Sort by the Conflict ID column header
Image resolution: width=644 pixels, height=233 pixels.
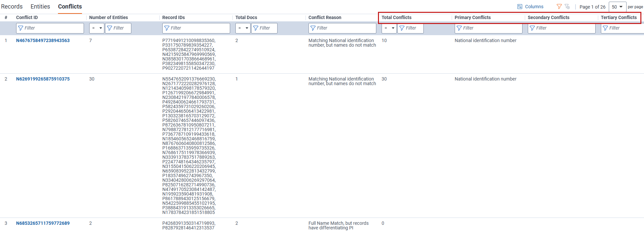[x=27, y=17]
